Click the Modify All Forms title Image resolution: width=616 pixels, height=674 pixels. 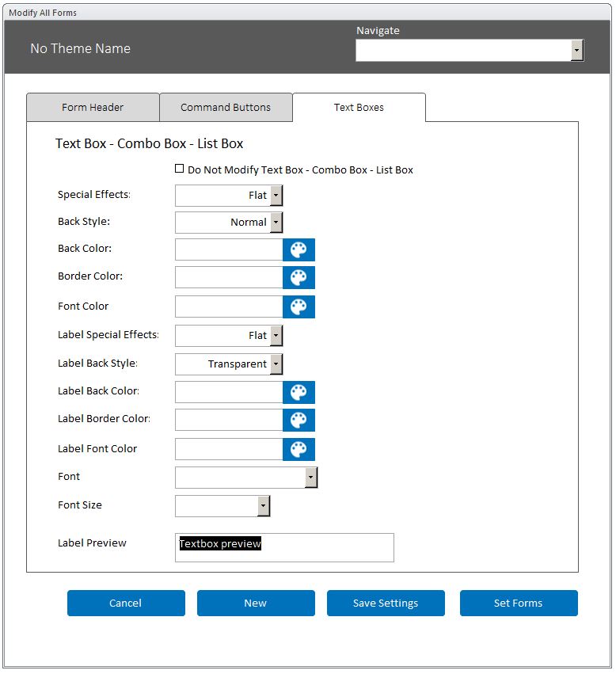[x=43, y=13]
